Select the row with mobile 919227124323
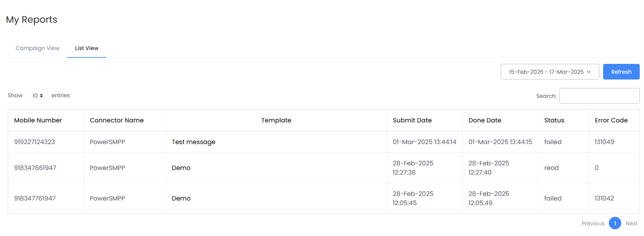Viewport: 644px width, 236px height. pos(34,142)
